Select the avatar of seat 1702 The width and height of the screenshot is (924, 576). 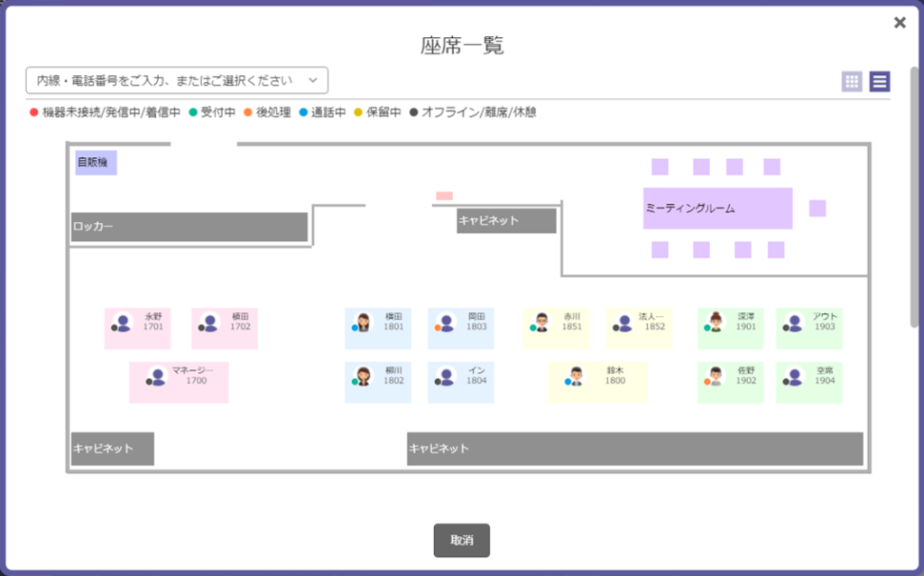coord(209,322)
